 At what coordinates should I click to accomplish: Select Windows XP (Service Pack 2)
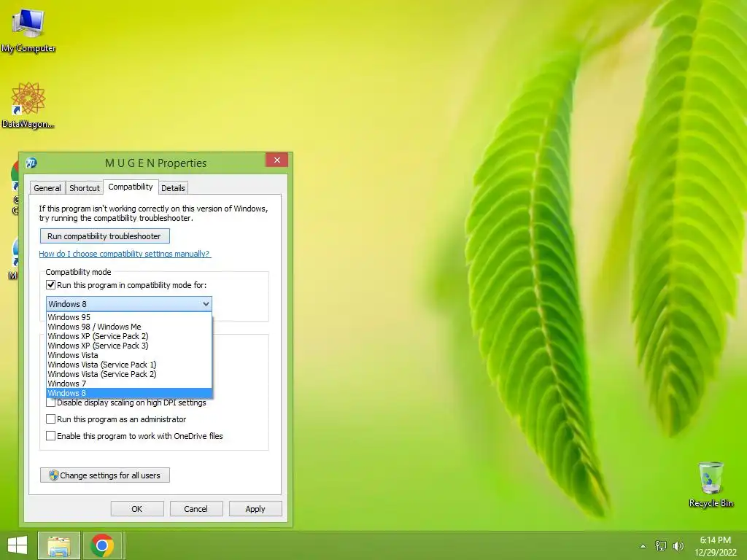[129, 336]
